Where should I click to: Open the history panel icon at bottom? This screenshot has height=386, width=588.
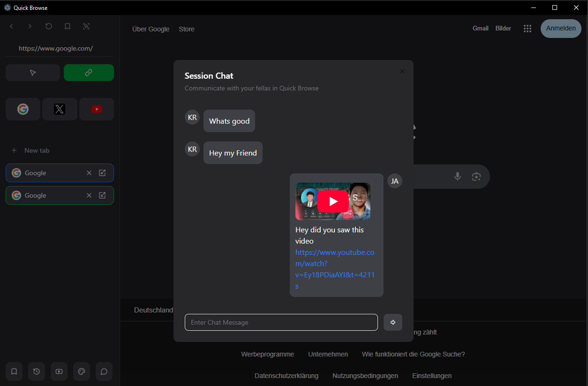click(x=37, y=371)
